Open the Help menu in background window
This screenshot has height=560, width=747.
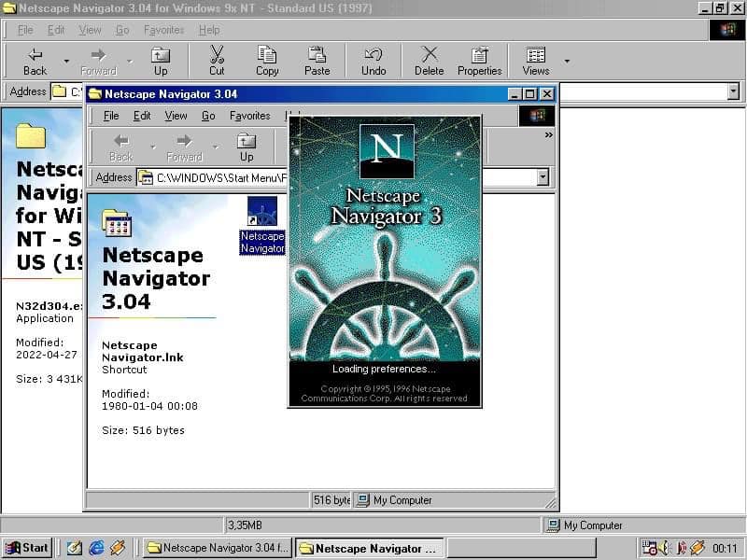[x=209, y=30]
